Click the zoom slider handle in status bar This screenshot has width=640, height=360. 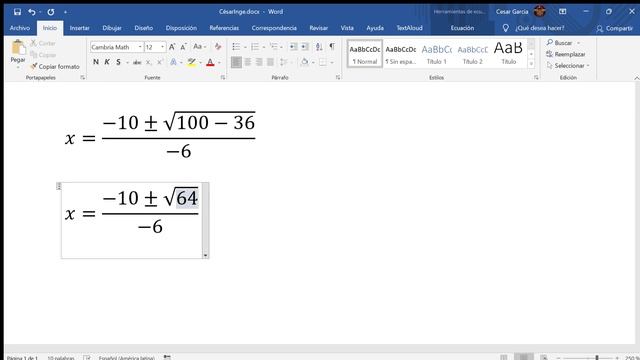(x=597, y=358)
